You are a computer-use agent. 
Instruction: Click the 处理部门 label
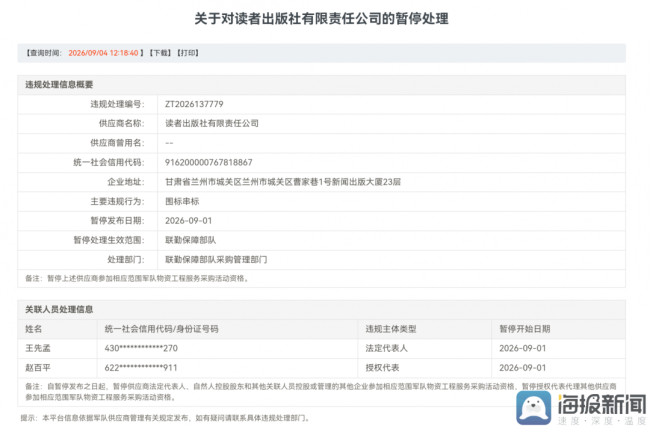(126, 259)
